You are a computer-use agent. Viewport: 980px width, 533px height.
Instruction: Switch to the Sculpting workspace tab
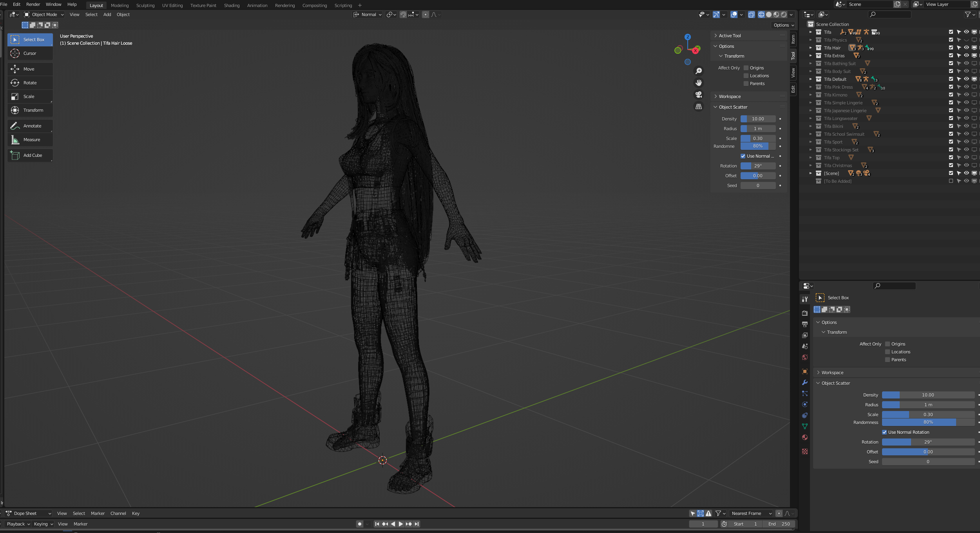(x=145, y=5)
